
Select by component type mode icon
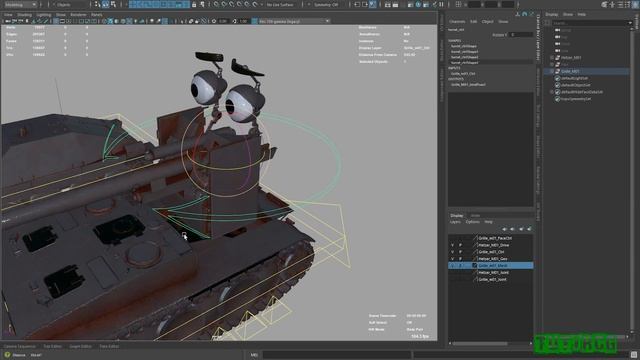click(113, 4)
